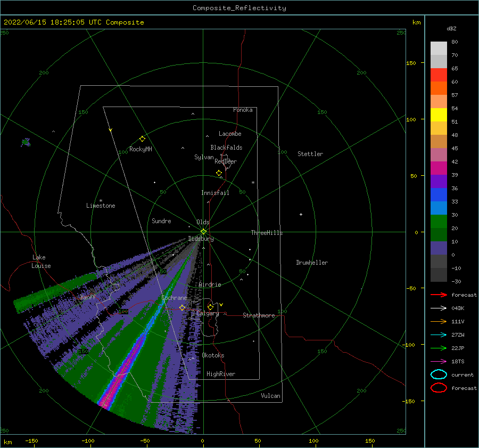Click the ThreeHills label
The width and height of the screenshot is (479, 448).
point(267,233)
